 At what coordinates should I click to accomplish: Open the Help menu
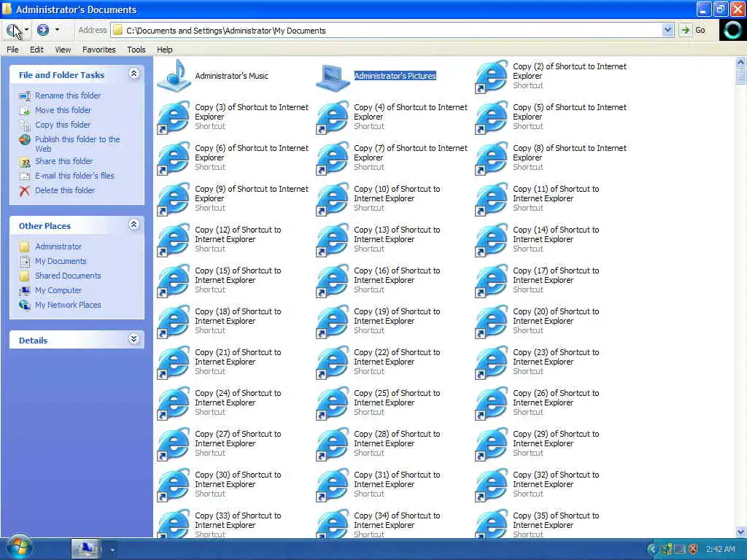click(164, 50)
